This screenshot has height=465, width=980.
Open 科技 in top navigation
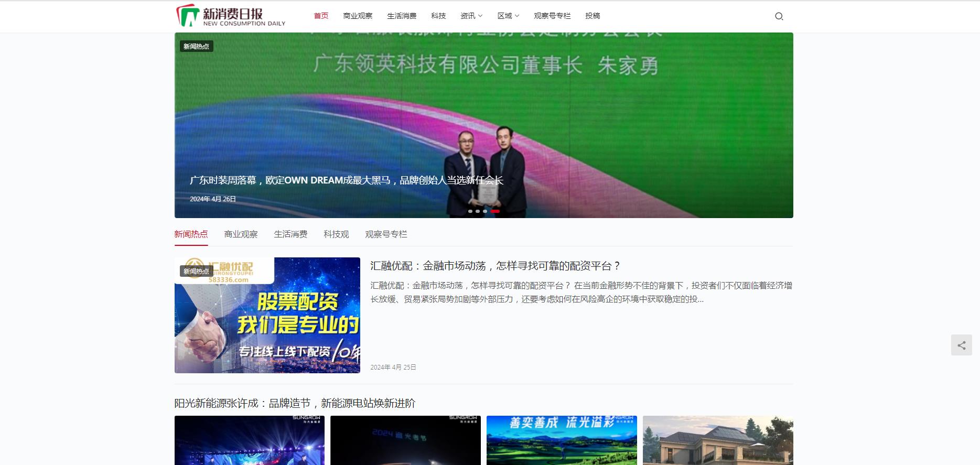coord(438,16)
